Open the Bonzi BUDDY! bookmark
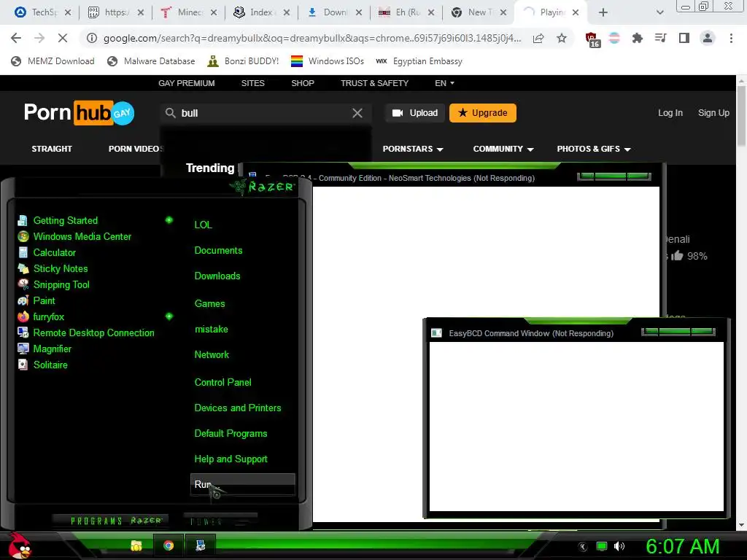 (x=243, y=61)
